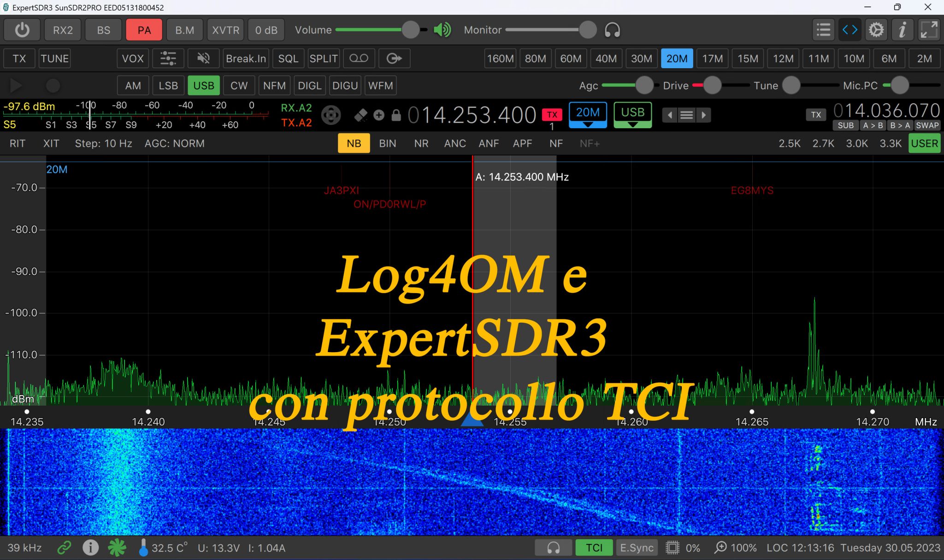Click the right arrow memory button
The height and width of the screenshot is (560, 944).
(x=703, y=115)
